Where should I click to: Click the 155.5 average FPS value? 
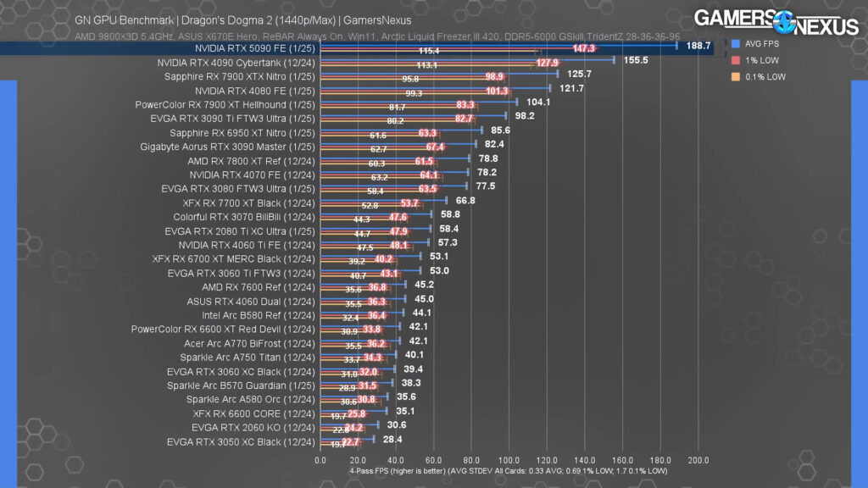pos(636,60)
